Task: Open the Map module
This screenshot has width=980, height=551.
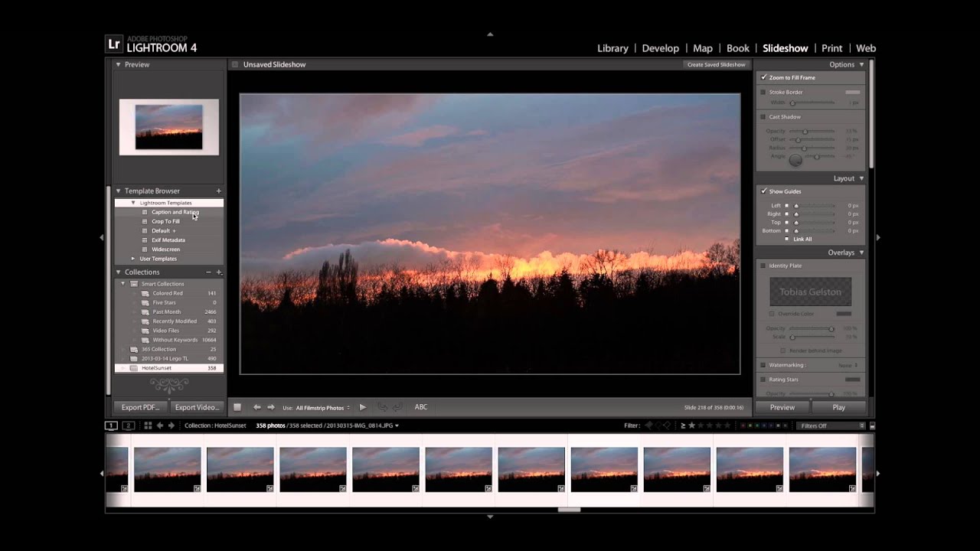Action: 703,48
